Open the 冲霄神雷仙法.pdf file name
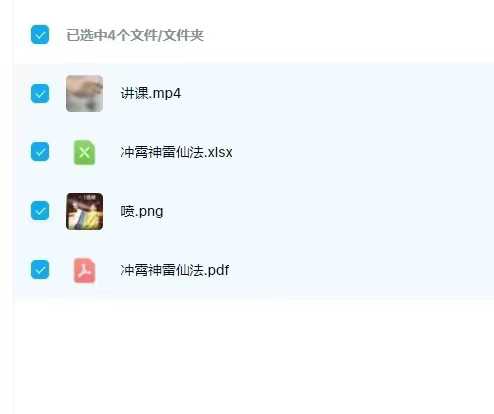 click(x=175, y=270)
